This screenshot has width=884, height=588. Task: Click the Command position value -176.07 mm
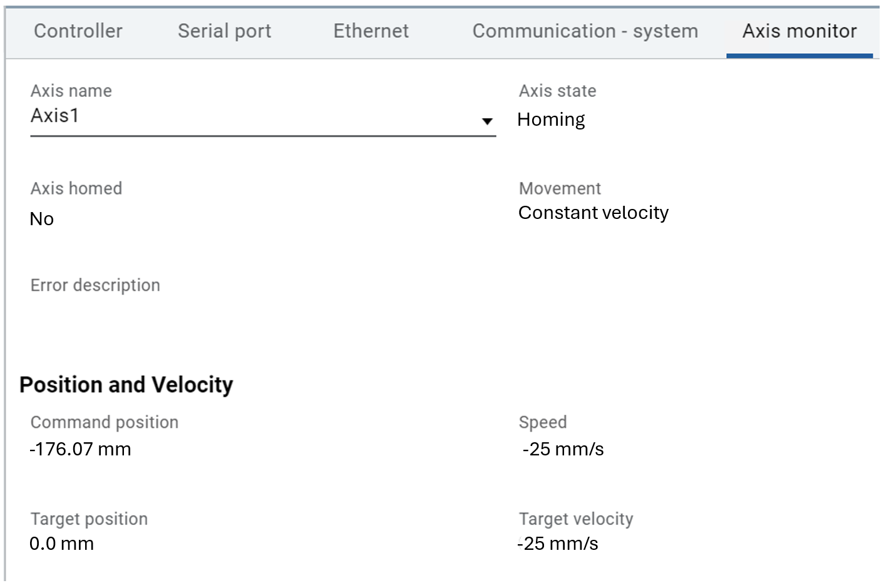coord(80,449)
